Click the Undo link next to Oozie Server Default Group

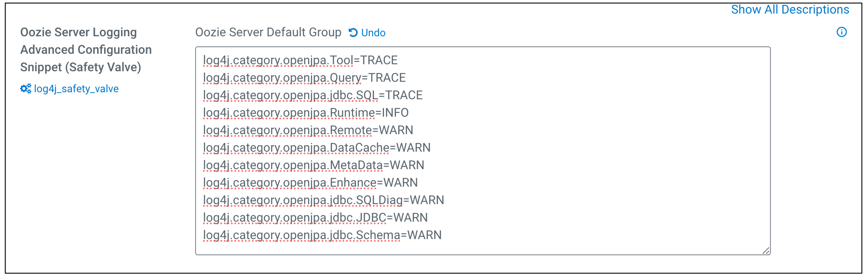click(x=373, y=33)
